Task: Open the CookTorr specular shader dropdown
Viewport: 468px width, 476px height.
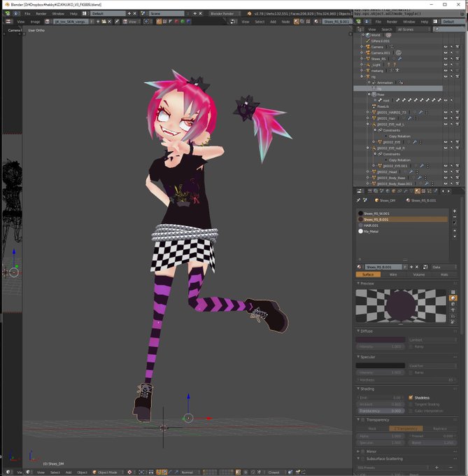Action: click(432, 365)
